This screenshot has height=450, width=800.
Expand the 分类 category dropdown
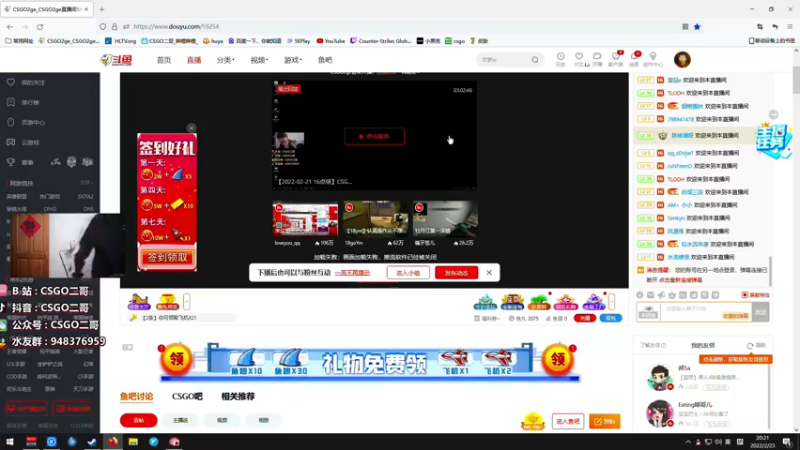pos(226,60)
